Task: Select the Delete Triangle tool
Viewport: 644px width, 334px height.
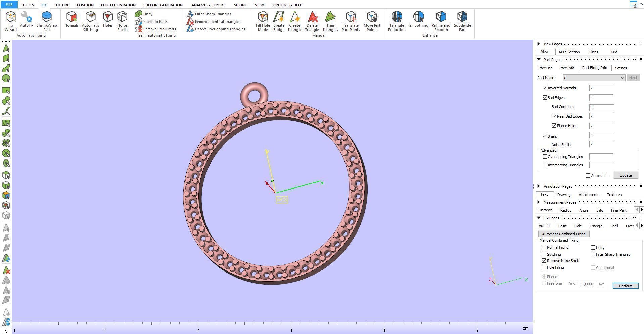Action: click(x=312, y=21)
